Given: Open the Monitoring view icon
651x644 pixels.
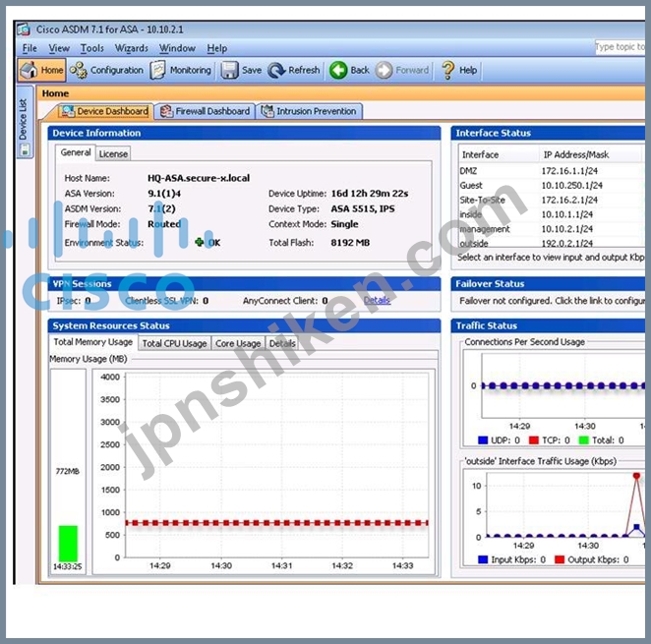Looking at the screenshot, I should 157,70.
